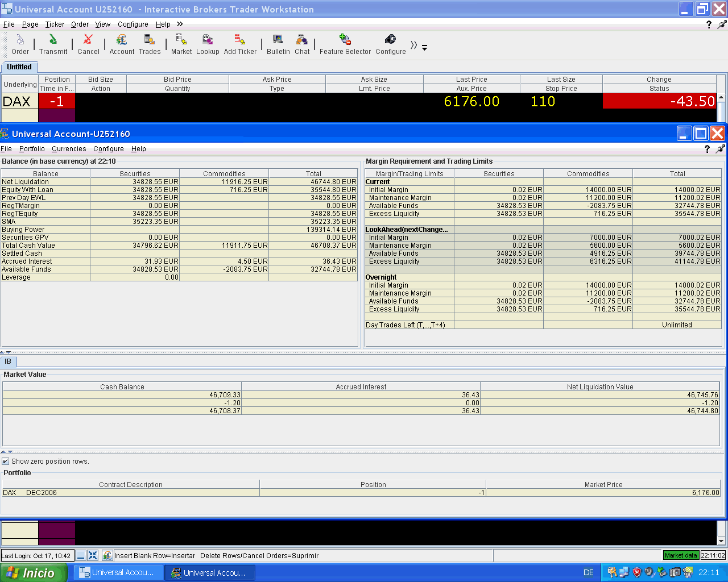
Task: Click the pin icon in Universal Account window
Action: pyautogui.click(x=720, y=149)
